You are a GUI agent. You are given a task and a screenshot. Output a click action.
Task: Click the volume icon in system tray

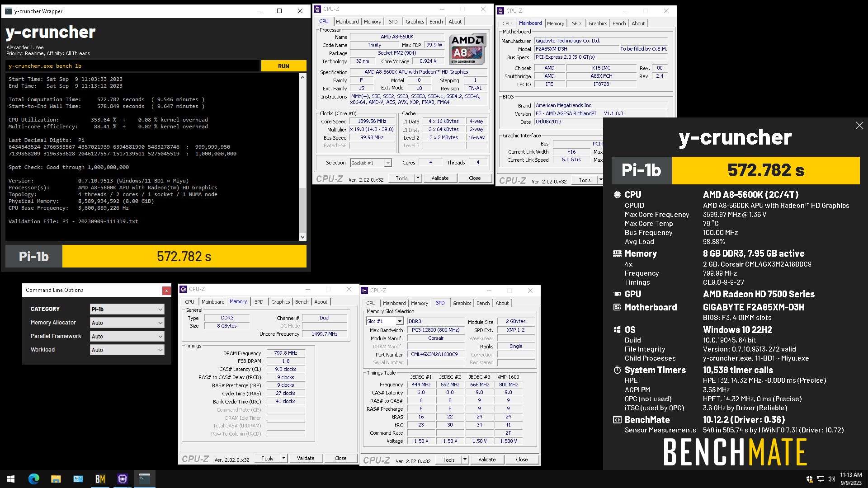(x=831, y=479)
